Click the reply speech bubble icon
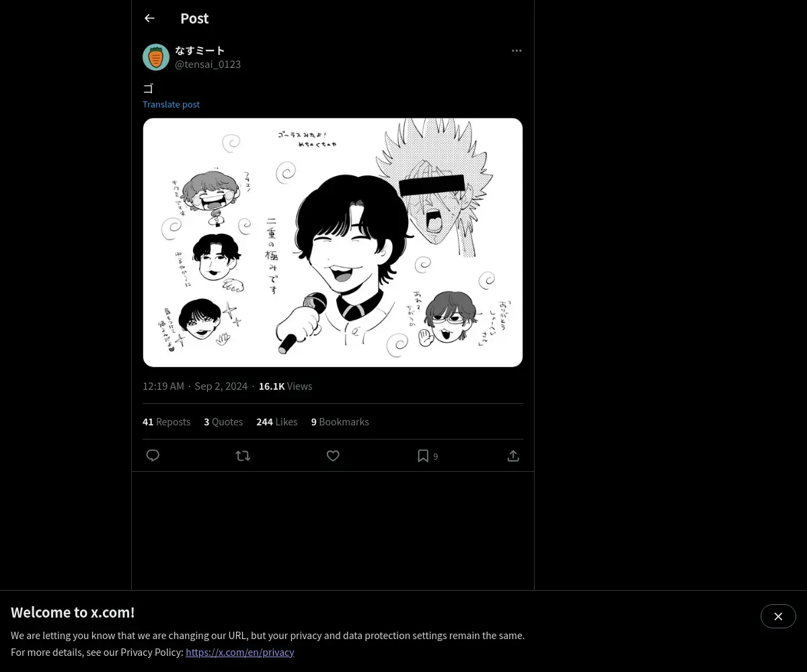 tap(153, 456)
